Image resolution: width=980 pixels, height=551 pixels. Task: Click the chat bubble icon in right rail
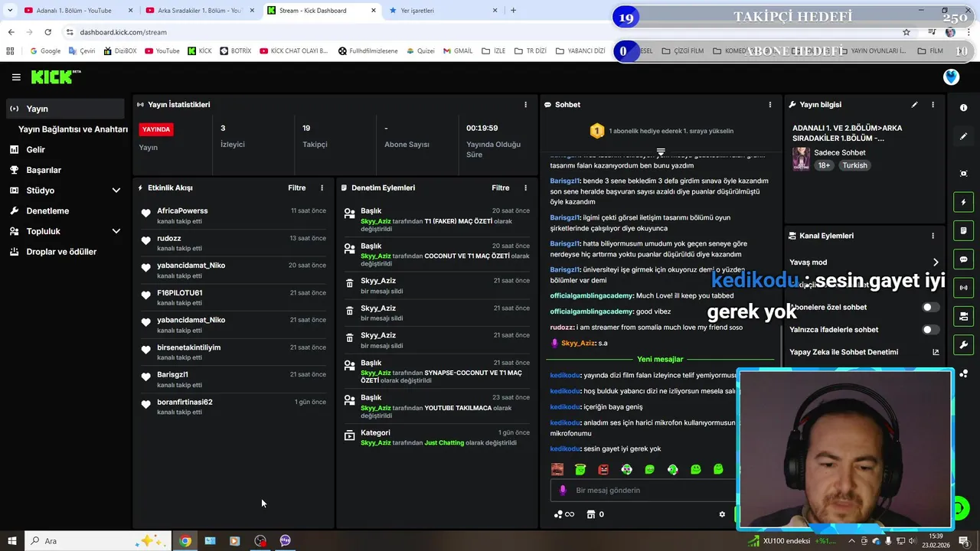[x=964, y=259]
